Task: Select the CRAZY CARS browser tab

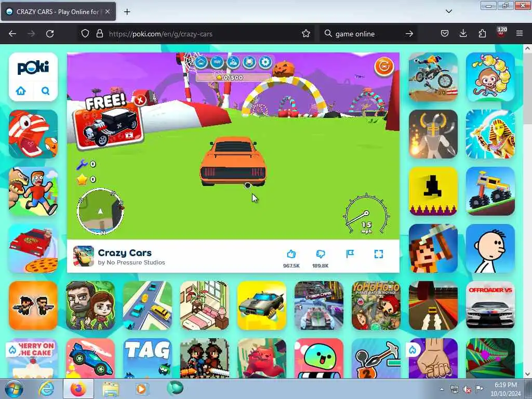Action: coord(58,11)
